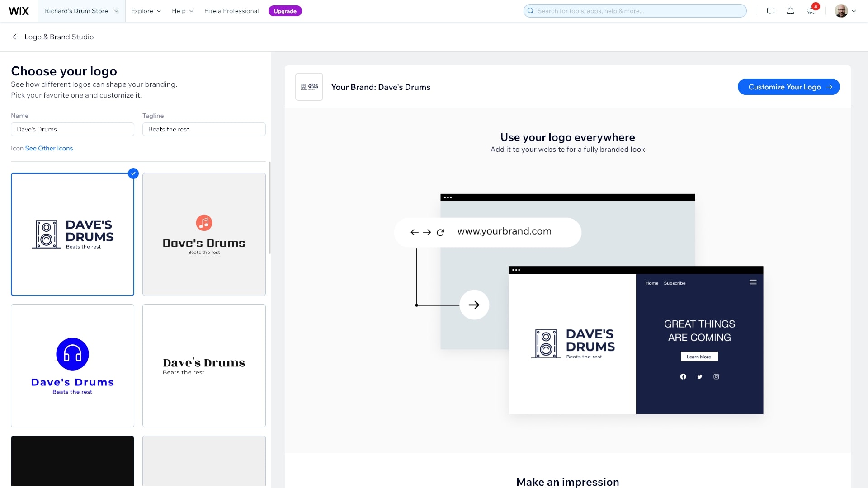
Task: Toggle the checkmark on the selected logo
Action: 133,174
